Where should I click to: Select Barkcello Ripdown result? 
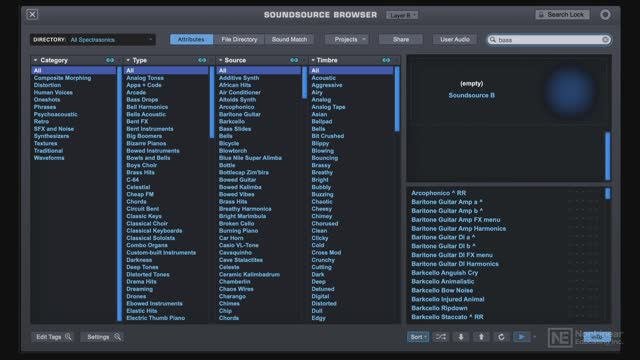coord(439,308)
